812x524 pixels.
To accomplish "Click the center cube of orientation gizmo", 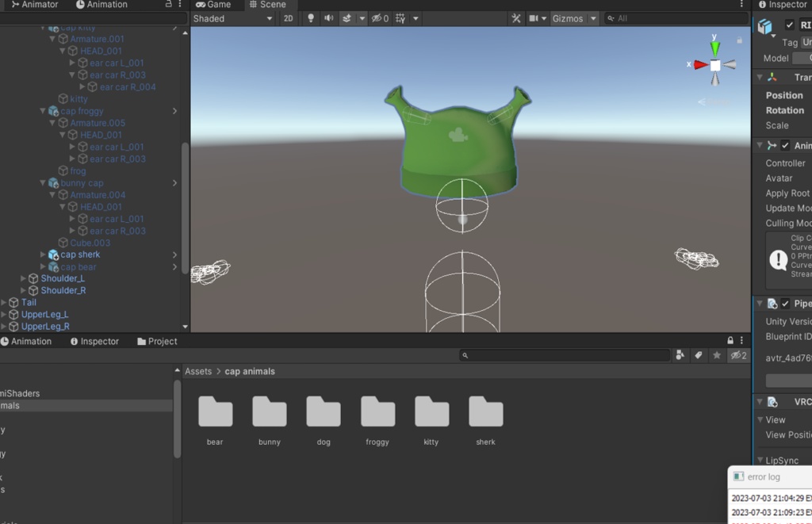I will [715, 65].
